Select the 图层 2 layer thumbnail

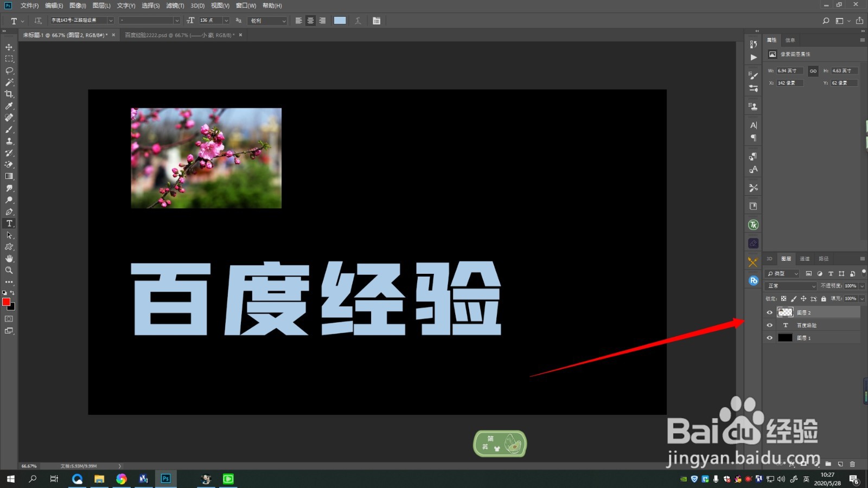click(x=785, y=312)
